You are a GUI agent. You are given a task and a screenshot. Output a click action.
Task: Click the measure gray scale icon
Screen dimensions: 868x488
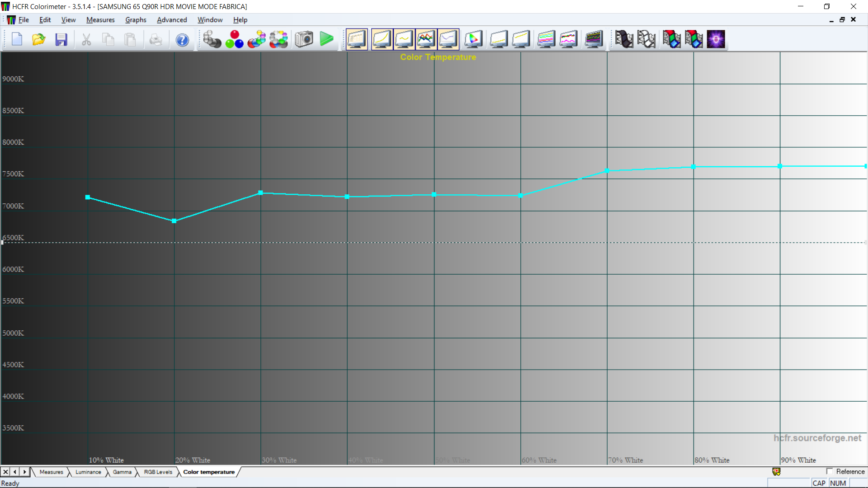click(x=212, y=39)
